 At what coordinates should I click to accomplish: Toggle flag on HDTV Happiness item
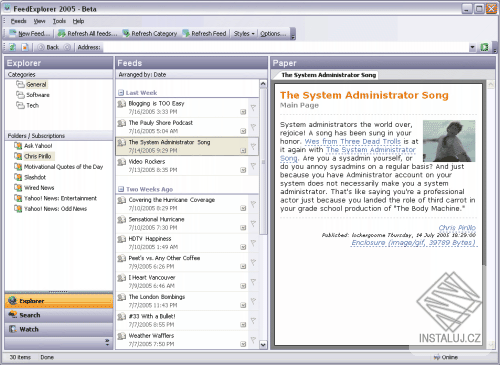pyautogui.click(x=253, y=243)
